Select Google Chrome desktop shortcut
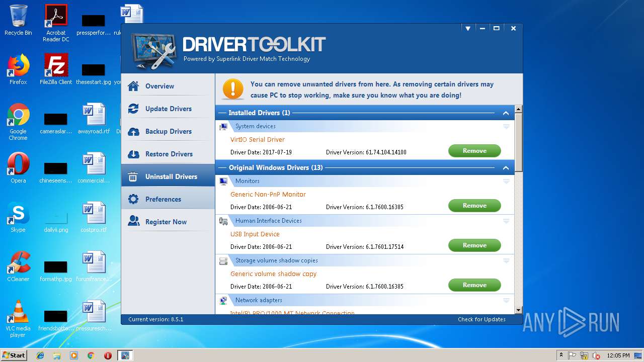The image size is (644, 362). point(18,122)
